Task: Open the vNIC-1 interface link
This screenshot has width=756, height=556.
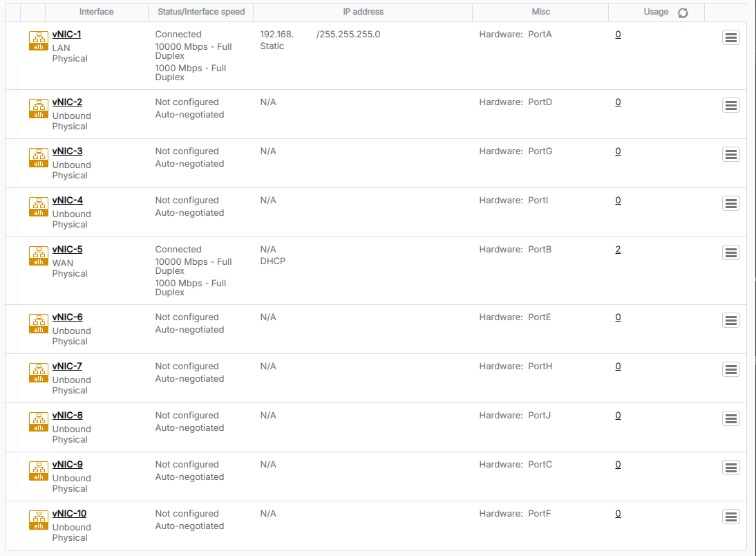Action: [67, 34]
